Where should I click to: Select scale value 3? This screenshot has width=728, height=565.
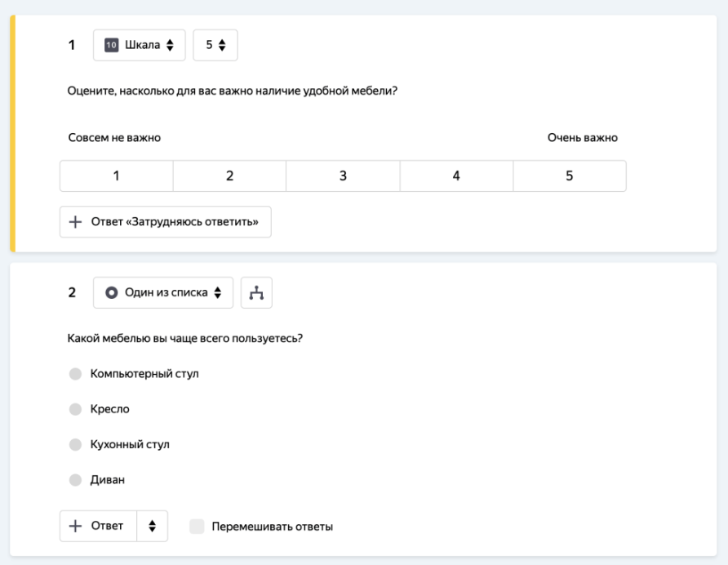point(343,176)
